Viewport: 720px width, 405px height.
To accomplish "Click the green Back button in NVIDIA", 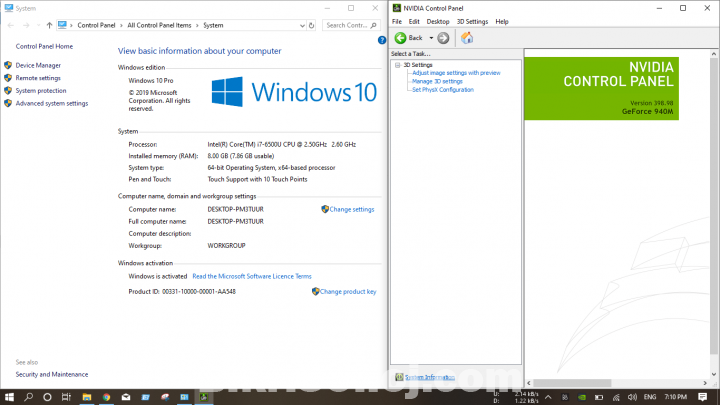I will coord(409,38).
